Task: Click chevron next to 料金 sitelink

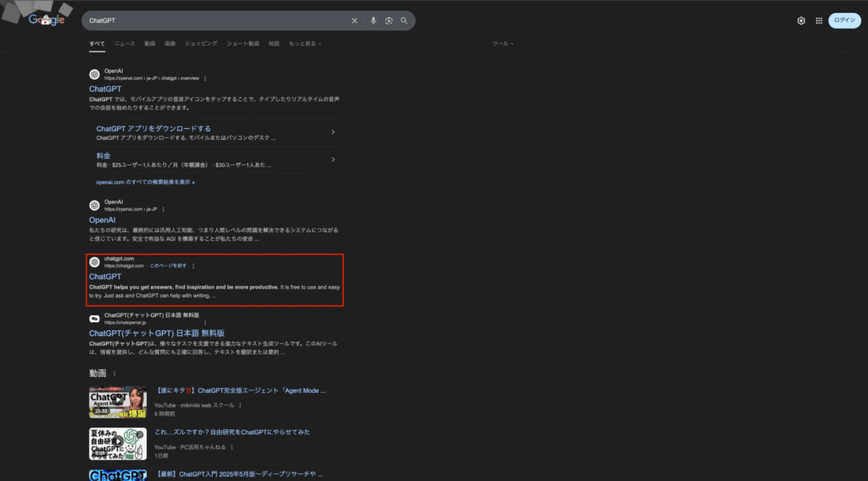Action: pyautogui.click(x=332, y=159)
